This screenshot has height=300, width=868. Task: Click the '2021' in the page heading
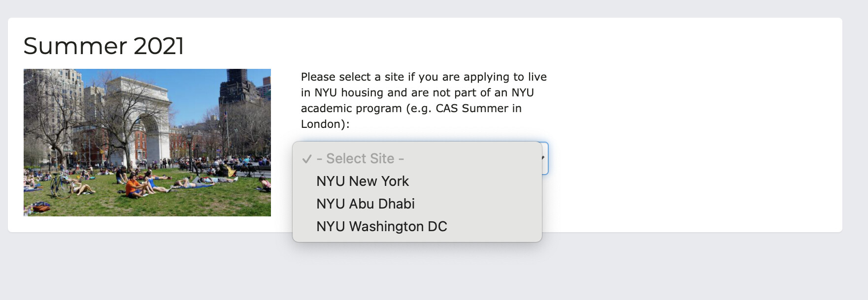pyautogui.click(x=159, y=46)
